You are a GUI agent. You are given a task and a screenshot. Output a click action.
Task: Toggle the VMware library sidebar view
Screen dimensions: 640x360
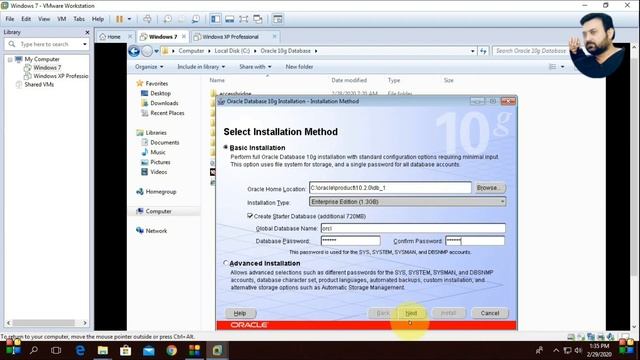click(x=216, y=19)
